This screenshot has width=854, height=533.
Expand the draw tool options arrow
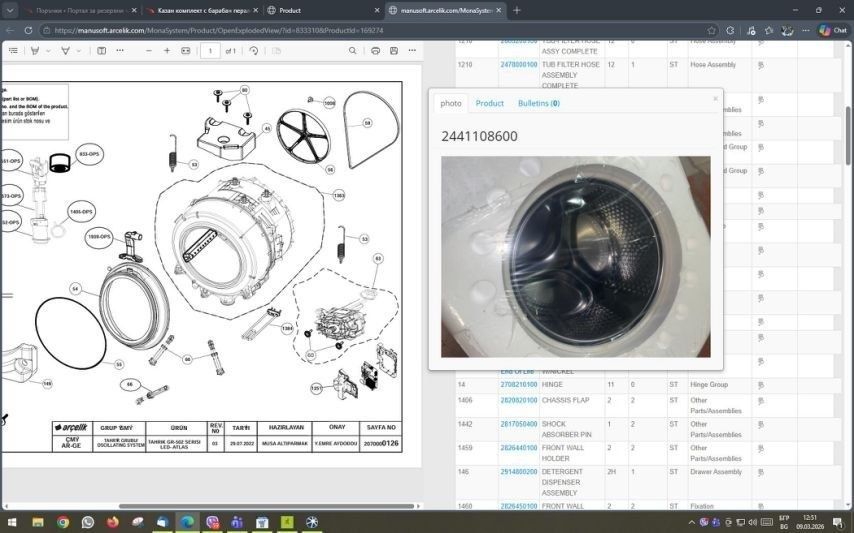(78, 51)
